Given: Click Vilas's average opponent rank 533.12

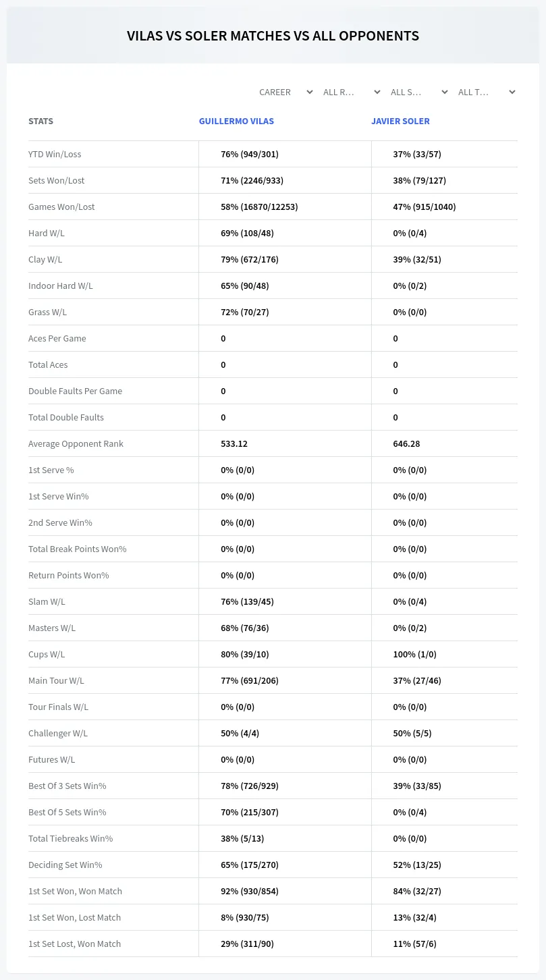Looking at the screenshot, I should coord(234,444).
